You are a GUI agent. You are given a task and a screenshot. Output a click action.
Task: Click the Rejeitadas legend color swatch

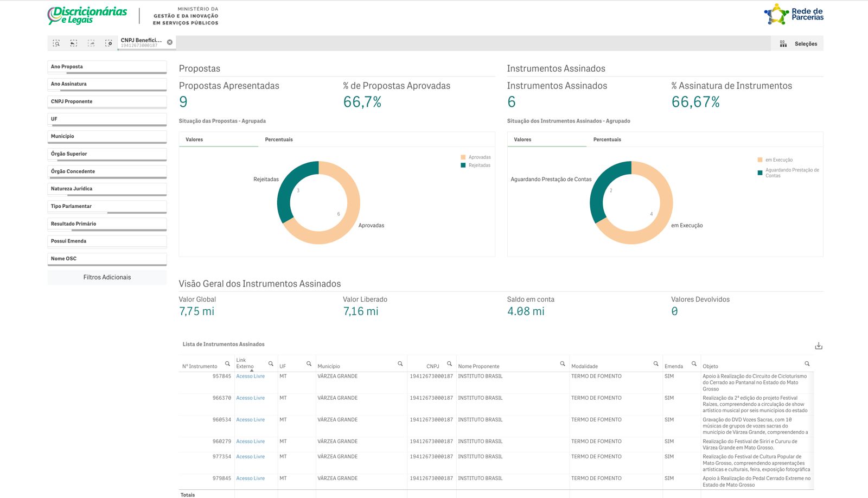[x=463, y=165]
